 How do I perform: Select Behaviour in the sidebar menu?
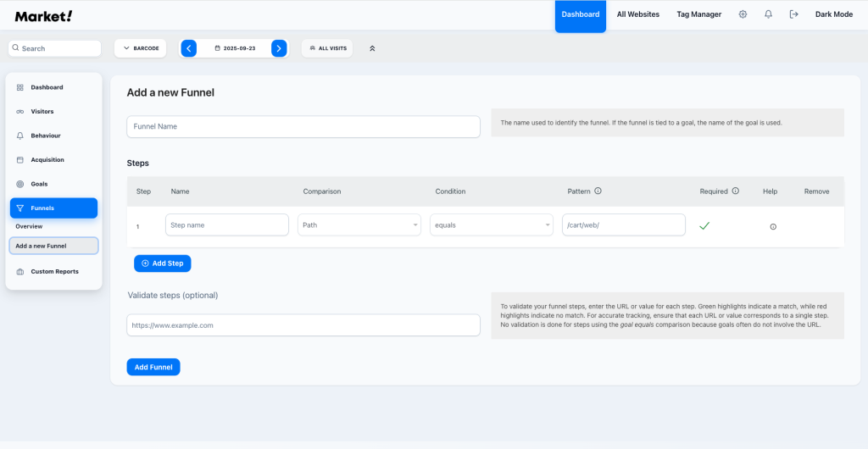click(x=46, y=136)
